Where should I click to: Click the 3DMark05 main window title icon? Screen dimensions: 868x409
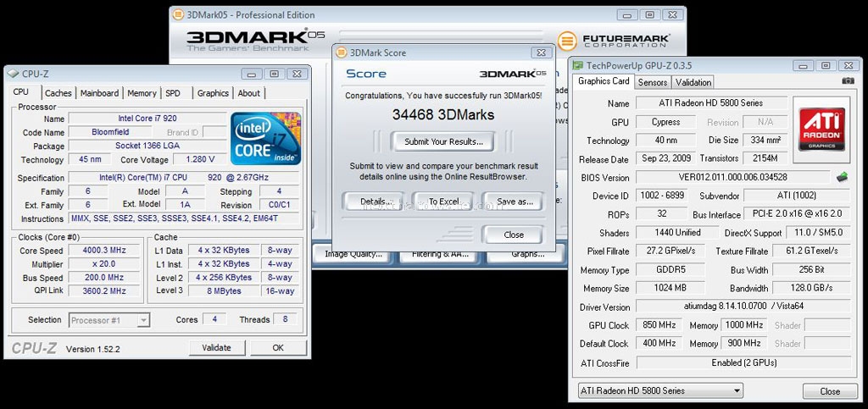pyautogui.click(x=178, y=15)
